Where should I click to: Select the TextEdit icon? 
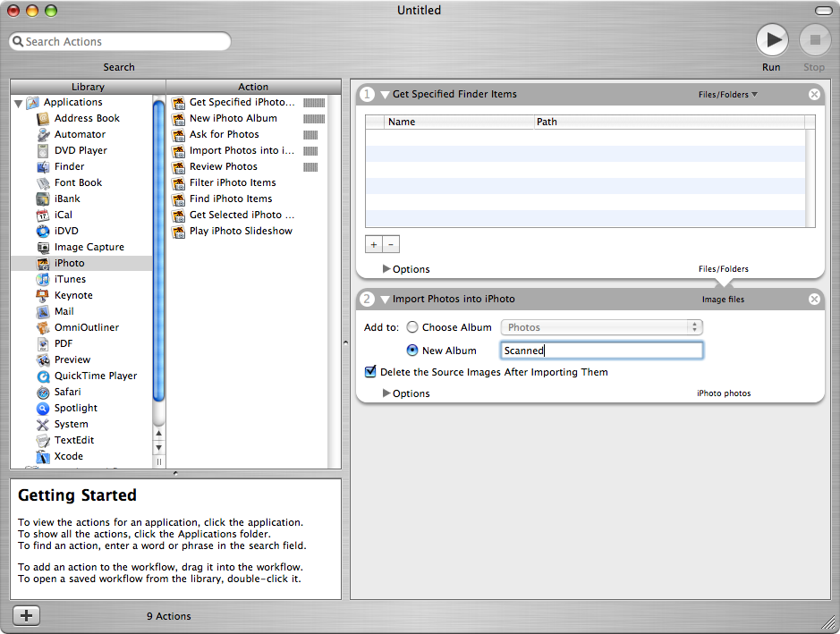point(43,440)
